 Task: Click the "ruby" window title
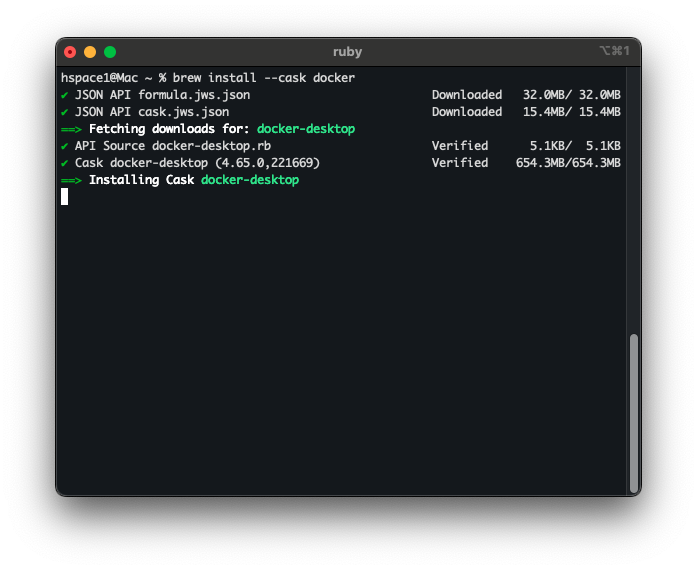(x=348, y=52)
